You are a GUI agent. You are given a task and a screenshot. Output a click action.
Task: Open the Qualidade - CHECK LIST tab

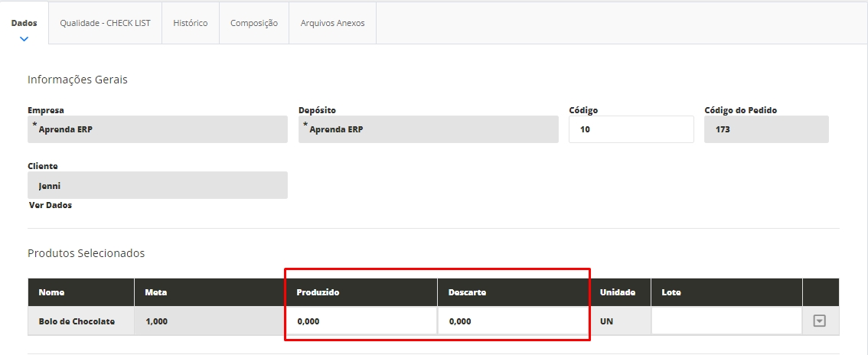click(x=105, y=23)
